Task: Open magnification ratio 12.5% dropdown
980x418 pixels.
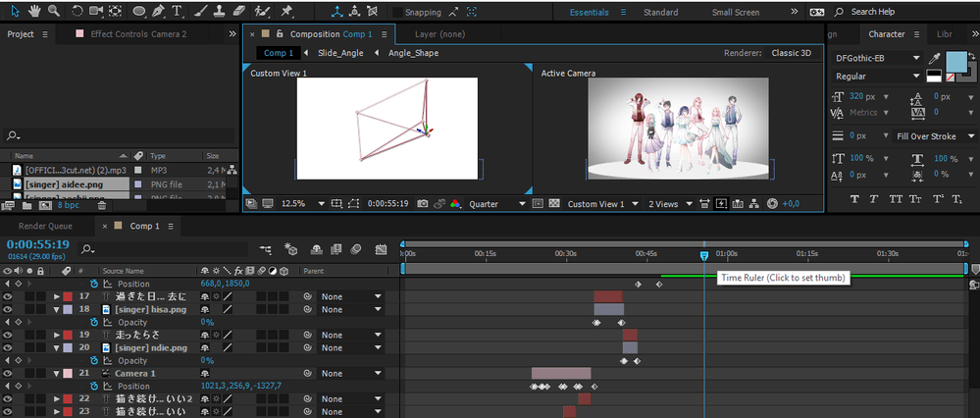Action: pyautogui.click(x=303, y=204)
